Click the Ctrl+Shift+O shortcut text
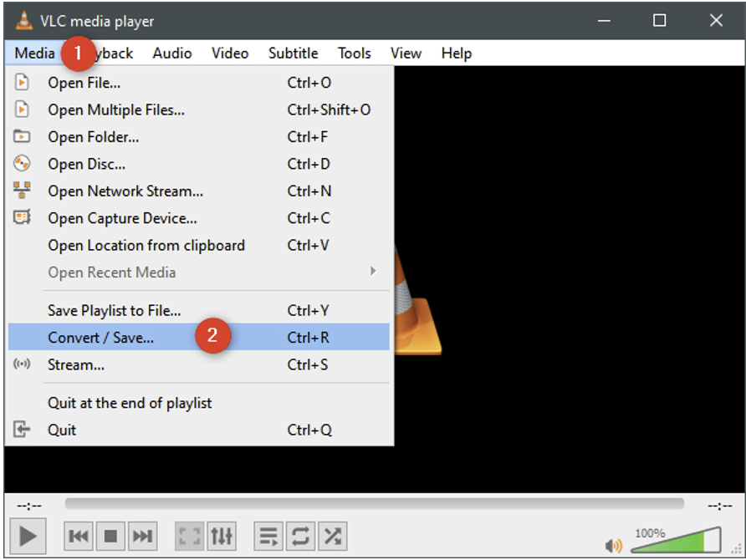 click(329, 109)
